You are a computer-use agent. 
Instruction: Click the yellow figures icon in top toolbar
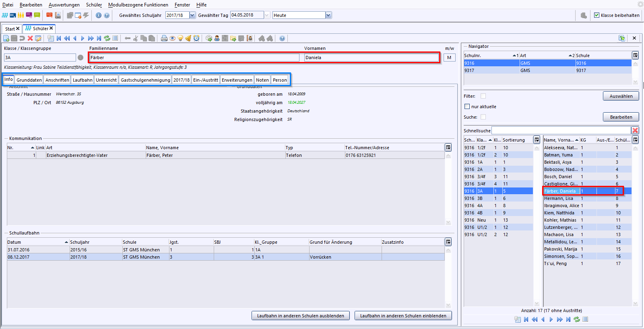(x=21, y=15)
